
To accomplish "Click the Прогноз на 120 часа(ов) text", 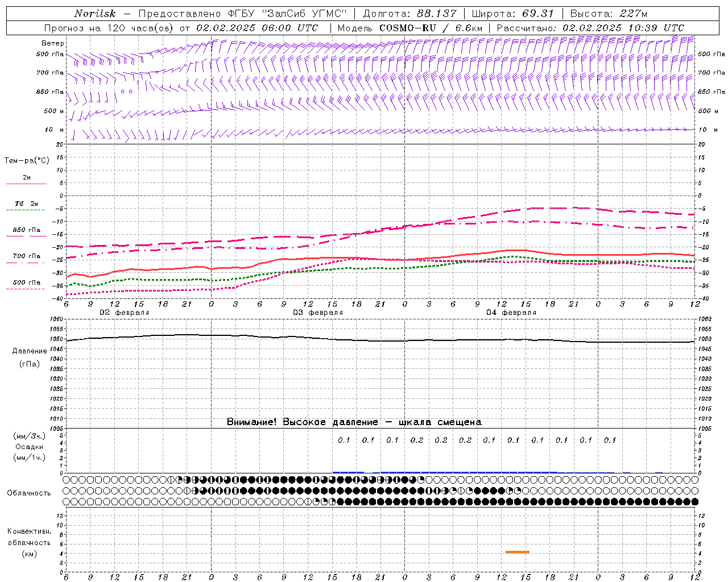I will click(110, 28).
